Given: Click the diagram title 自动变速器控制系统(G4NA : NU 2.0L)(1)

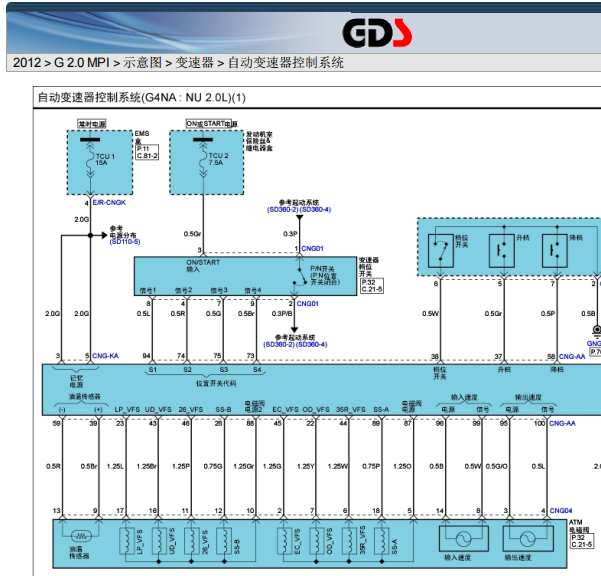Looking at the screenshot, I should [141, 97].
